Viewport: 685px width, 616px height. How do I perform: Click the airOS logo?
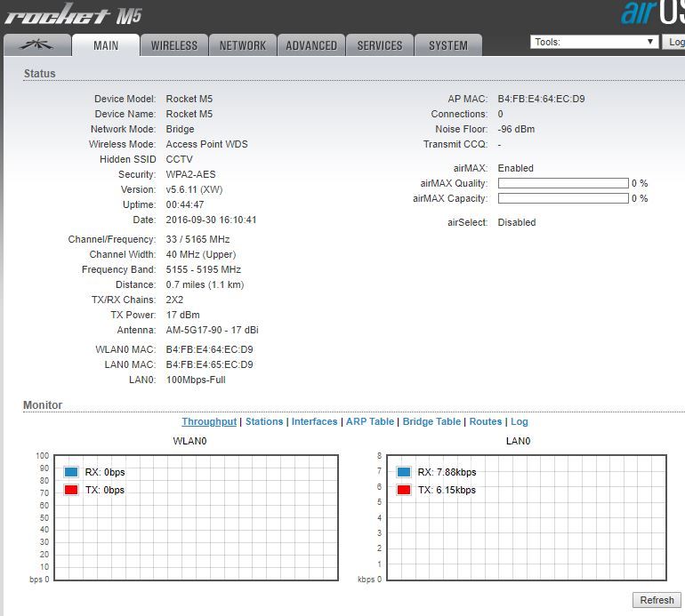click(x=652, y=13)
